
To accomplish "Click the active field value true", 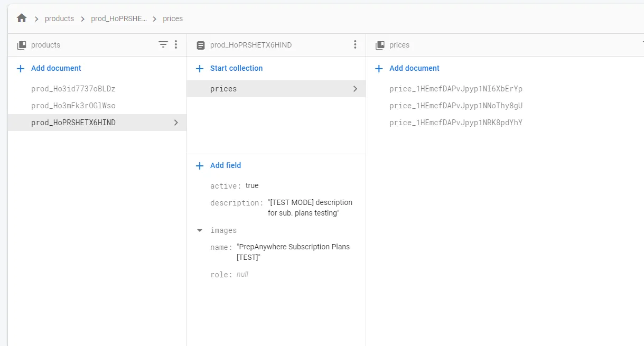I will coord(252,185).
